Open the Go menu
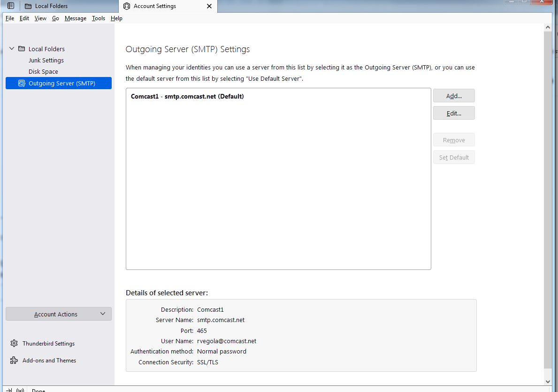558x392 pixels. [55, 18]
